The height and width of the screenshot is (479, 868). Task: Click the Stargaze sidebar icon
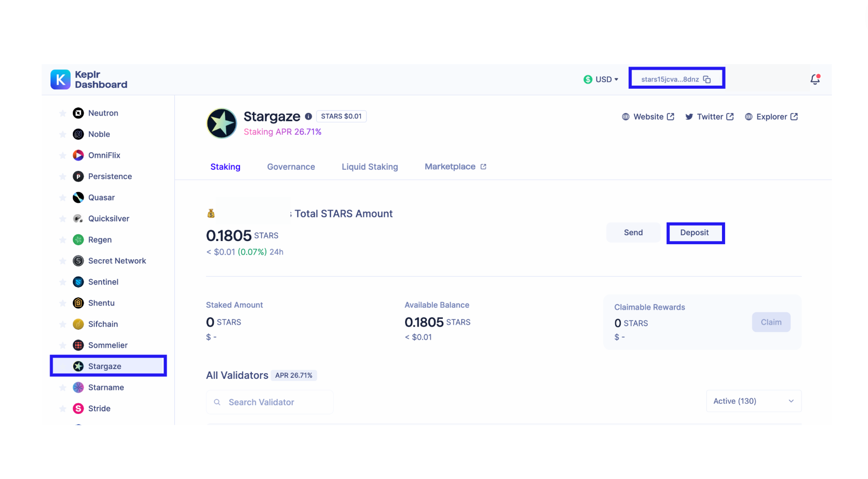pyautogui.click(x=78, y=366)
